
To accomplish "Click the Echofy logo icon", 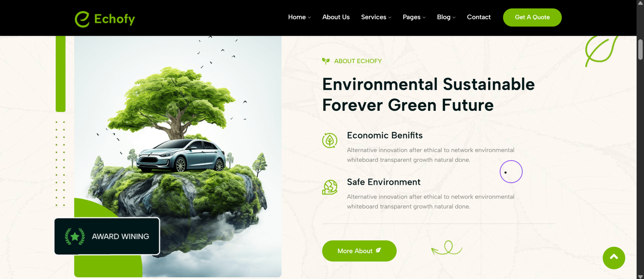I will 82,19.
